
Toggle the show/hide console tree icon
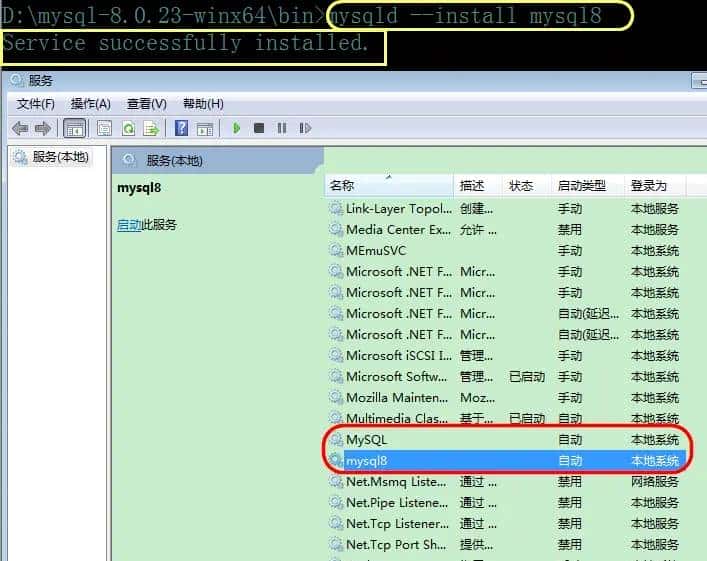pos(74,129)
